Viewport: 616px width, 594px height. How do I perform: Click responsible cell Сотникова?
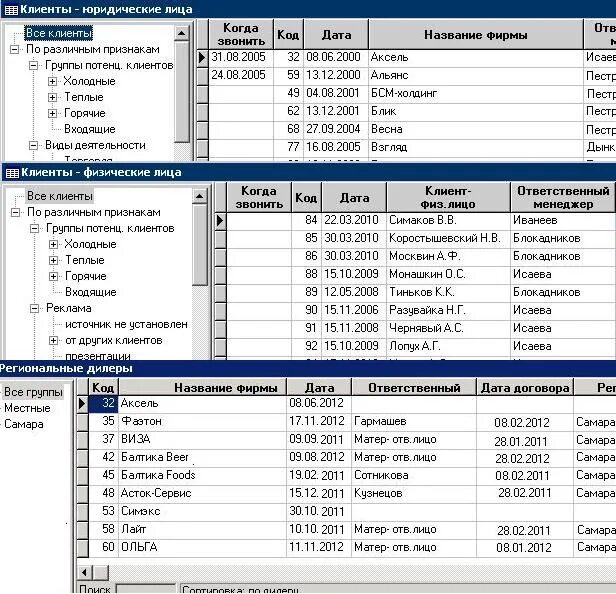[x=414, y=475]
